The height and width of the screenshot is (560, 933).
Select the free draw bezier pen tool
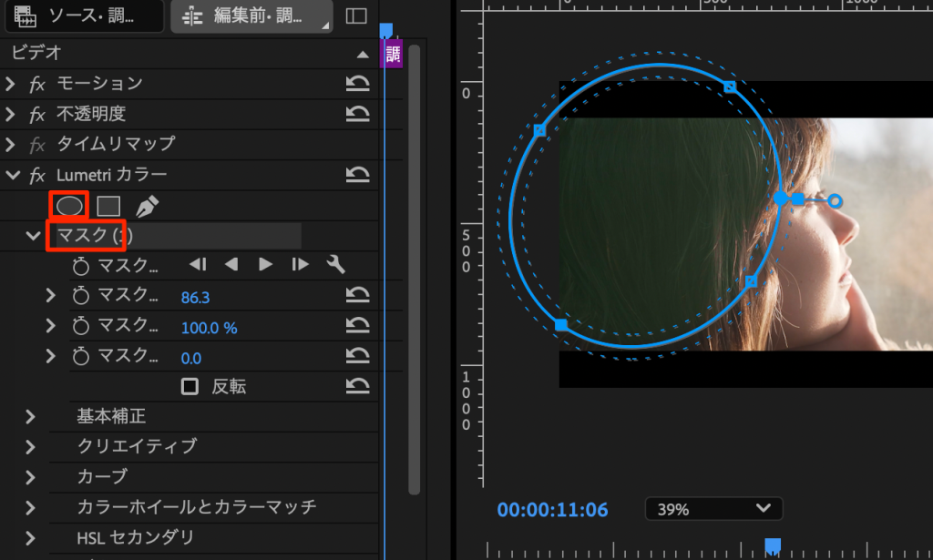click(x=147, y=207)
